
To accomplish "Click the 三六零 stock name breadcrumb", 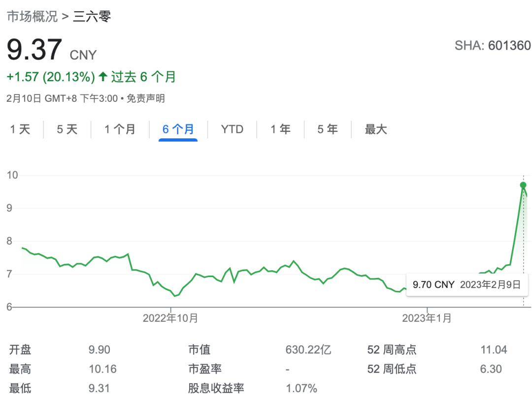I will (x=92, y=16).
